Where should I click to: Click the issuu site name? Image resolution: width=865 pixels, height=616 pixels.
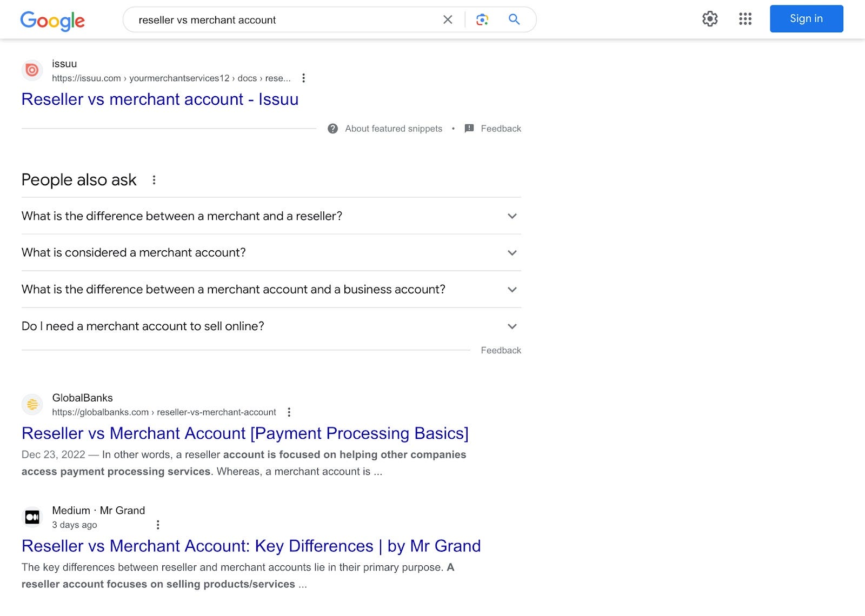[64, 64]
